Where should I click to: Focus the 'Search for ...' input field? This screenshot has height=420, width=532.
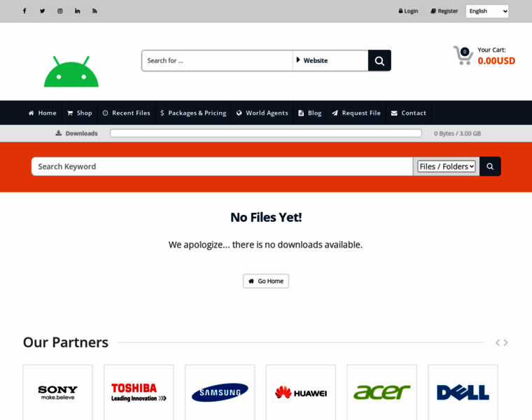pos(217,61)
